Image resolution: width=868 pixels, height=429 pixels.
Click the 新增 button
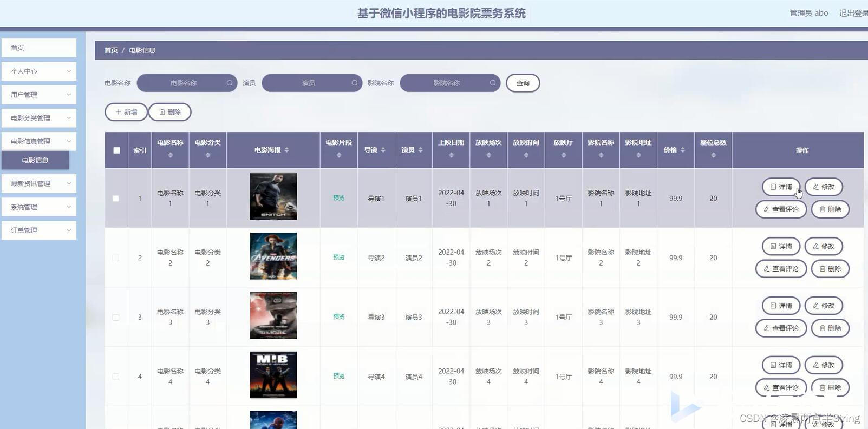[126, 112]
